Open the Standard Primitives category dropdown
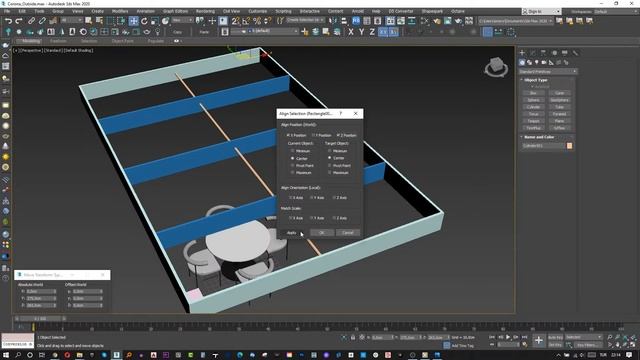Viewport: 640px width, 360px height. (548, 71)
